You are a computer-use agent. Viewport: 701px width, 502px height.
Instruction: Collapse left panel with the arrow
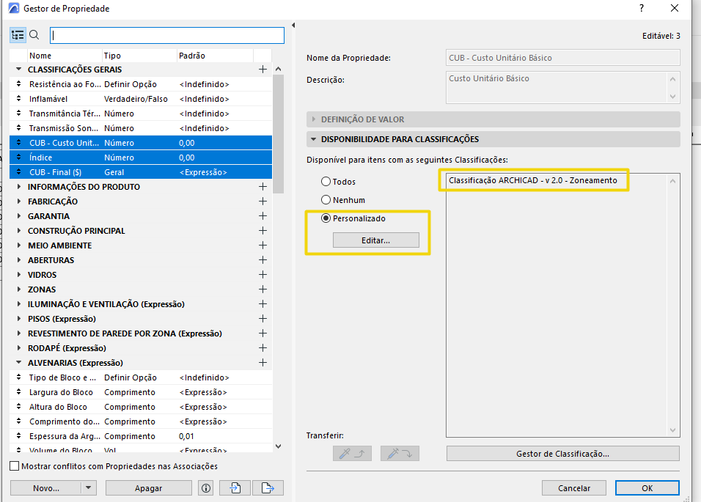pyautogui.click(x=293, y=25)
